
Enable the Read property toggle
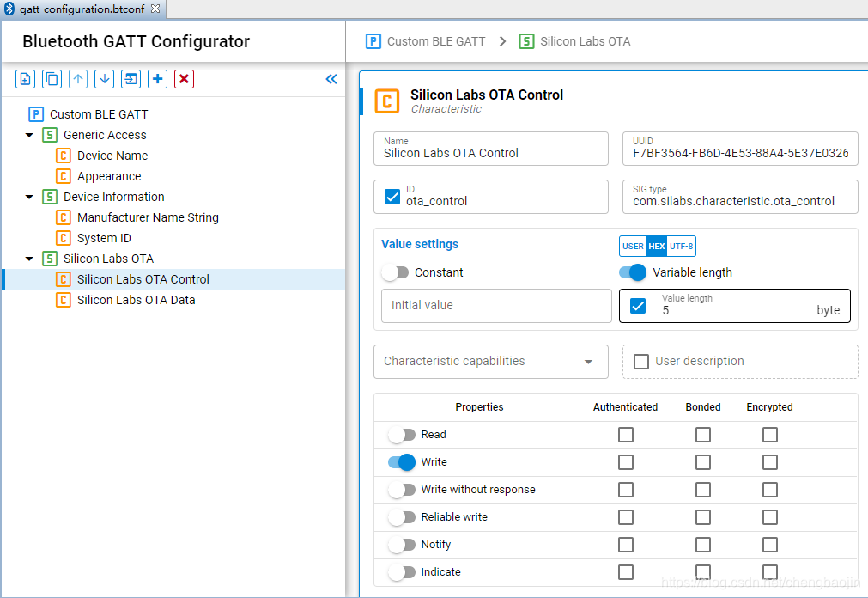click(402, 435)
